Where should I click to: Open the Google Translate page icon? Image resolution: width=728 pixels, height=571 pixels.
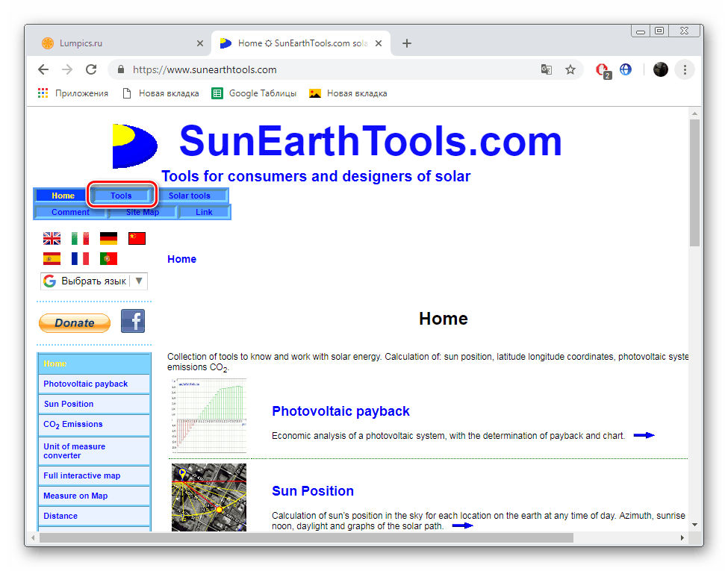pyautogui.click(x=547, y=69)
